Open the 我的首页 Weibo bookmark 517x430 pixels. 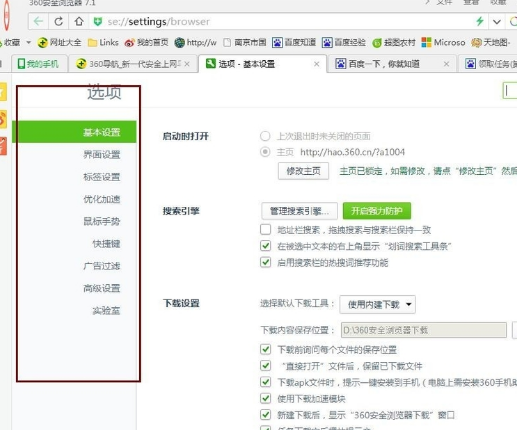[146, 43]
